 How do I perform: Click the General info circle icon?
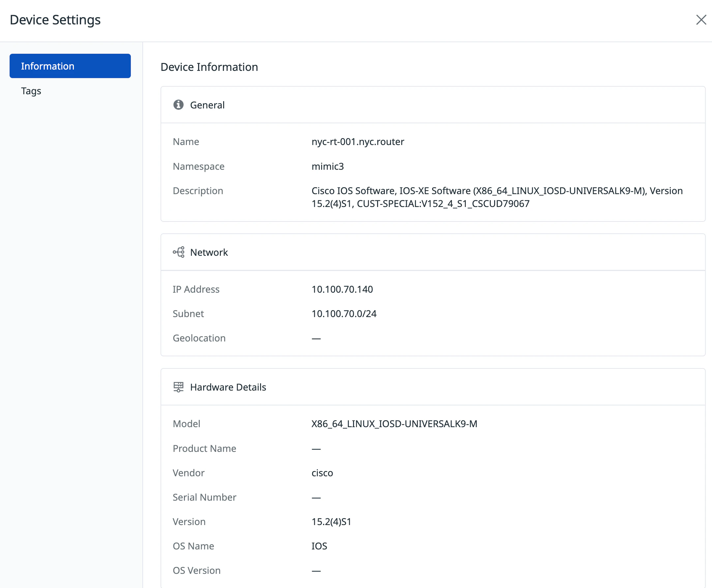(178, 105)
